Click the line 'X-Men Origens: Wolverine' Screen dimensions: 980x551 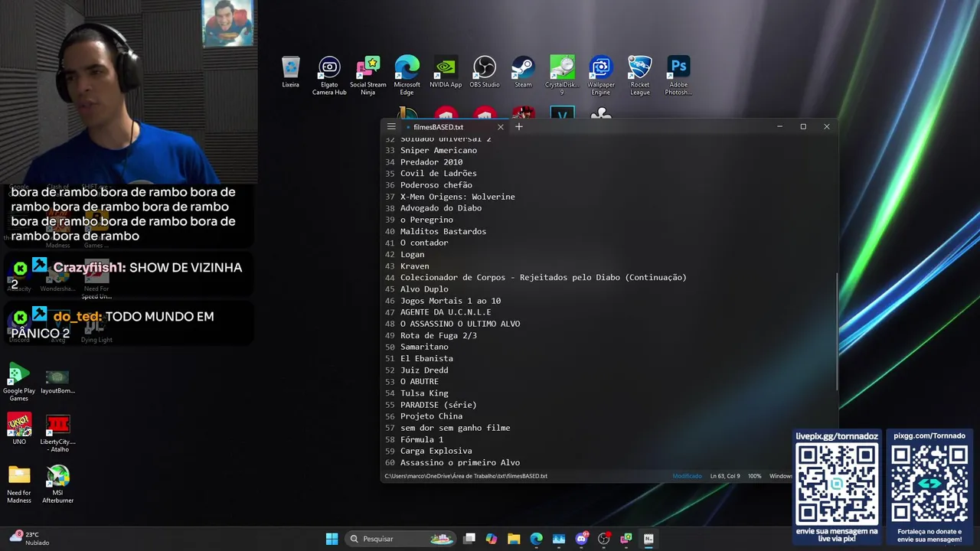[x=458, y=197]
